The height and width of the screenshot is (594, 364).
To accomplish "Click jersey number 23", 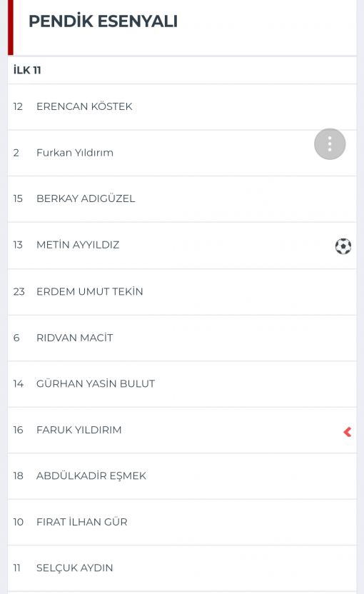I will pyautogui.click(x=19, y=292).
